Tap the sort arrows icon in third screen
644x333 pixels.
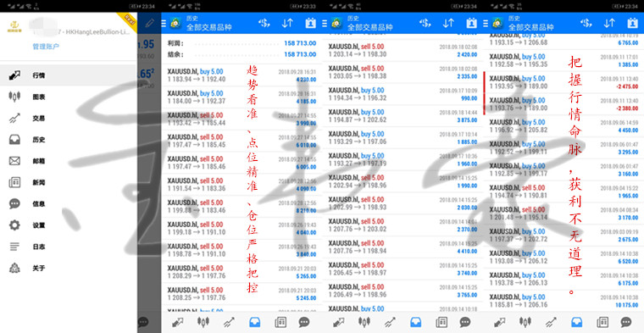point(448,24)
